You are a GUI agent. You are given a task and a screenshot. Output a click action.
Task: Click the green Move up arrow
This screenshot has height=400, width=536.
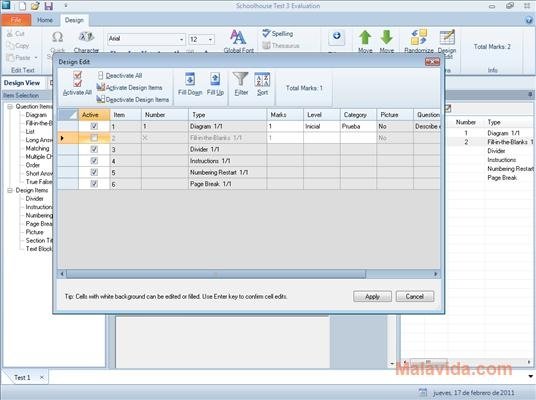(x=365, y=38)
